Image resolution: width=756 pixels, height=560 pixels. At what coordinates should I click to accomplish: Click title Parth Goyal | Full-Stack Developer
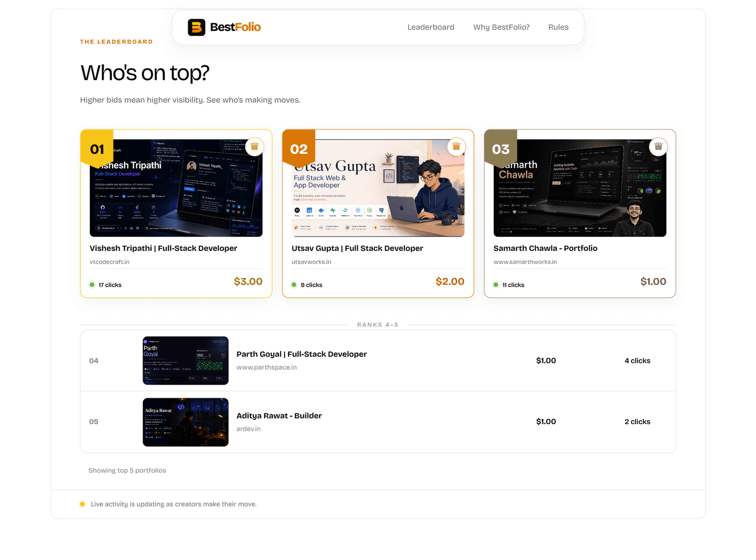click(302, 354)
